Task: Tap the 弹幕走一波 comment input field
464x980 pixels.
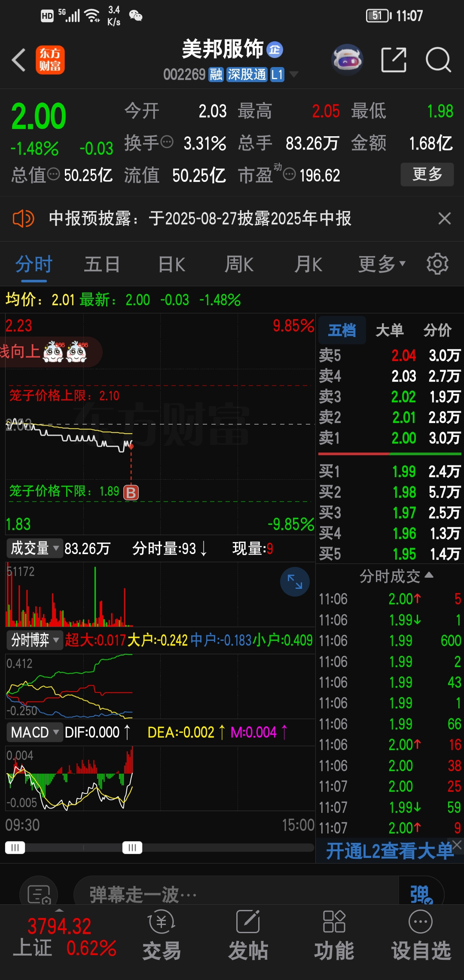Action: [x=235, y=895]
